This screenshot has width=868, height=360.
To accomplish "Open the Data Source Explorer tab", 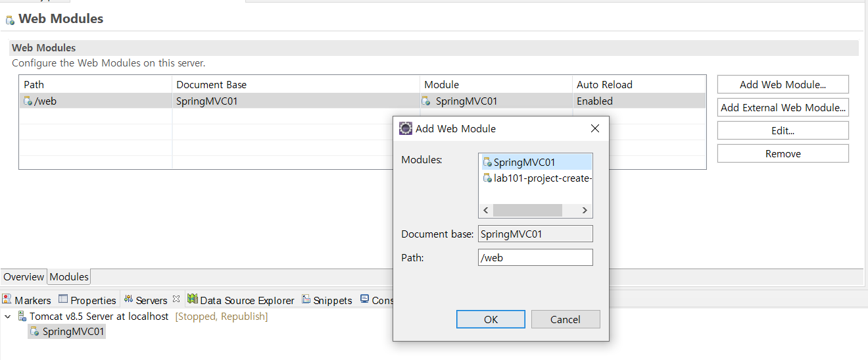I will [241, 300].
